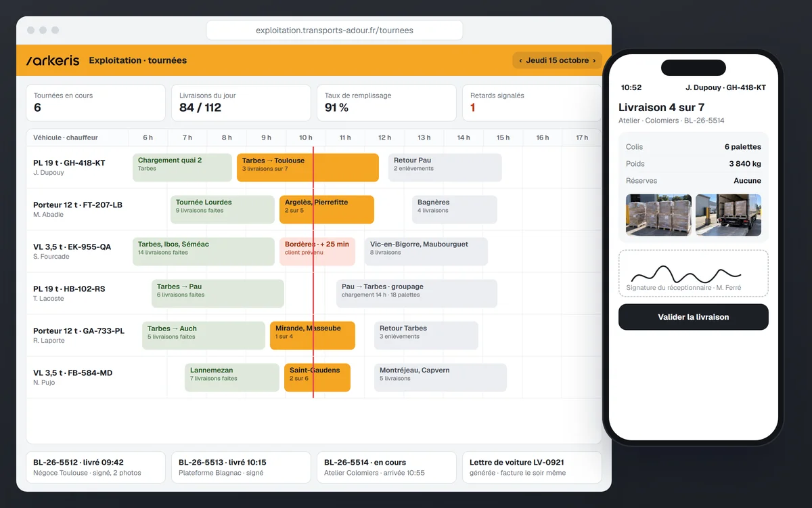Open the Saint-Gaudens block
Image resolution: width=812 pixels, height=508 pixels.
click(317, 377)
